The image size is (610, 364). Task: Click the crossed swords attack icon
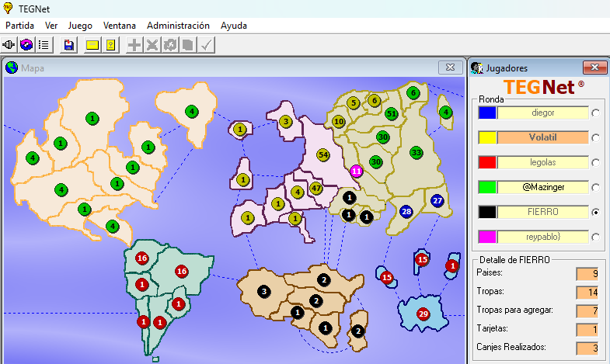pos(152,45)
